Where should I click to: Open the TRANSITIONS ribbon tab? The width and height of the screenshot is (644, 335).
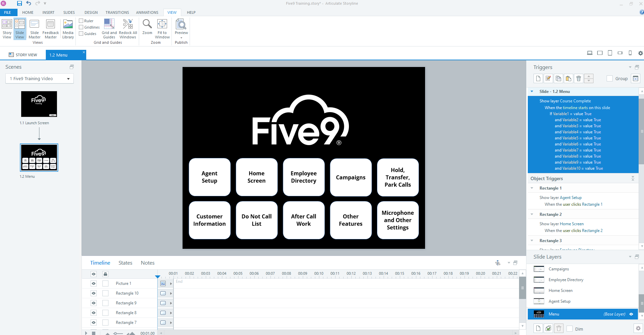click(117, 12)
